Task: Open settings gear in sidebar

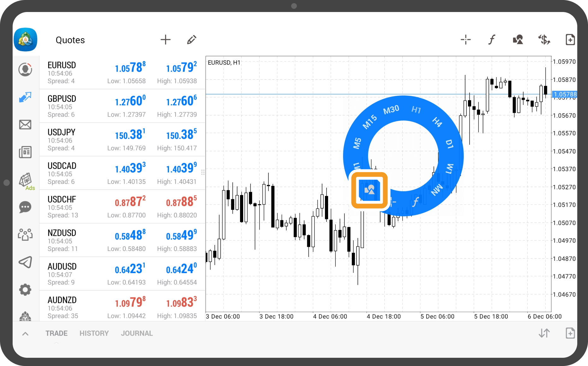Action: tap(25, 290)
